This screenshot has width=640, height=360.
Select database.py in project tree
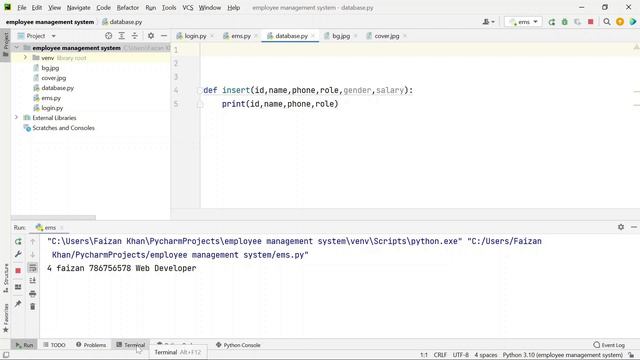[58, 88]
